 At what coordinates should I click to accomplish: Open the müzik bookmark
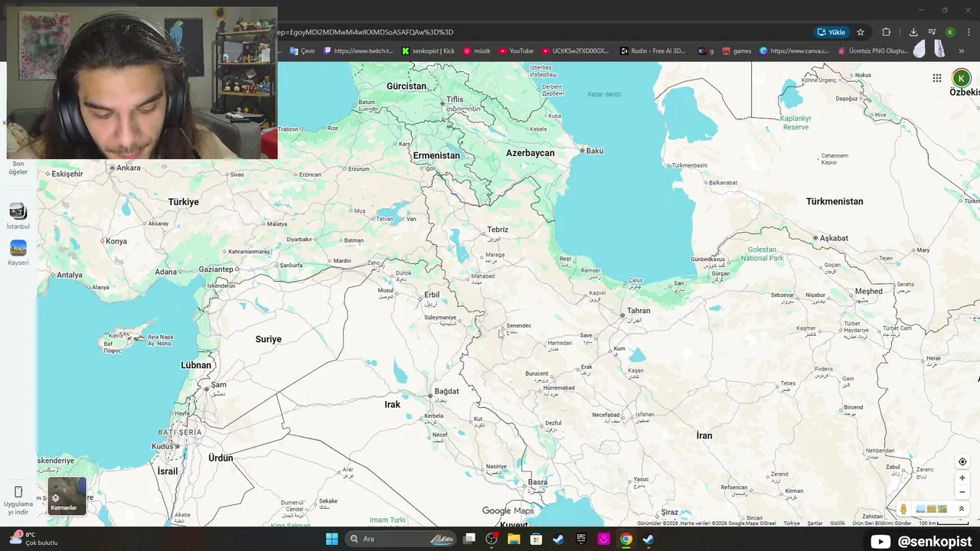click(x=476, y=51)
